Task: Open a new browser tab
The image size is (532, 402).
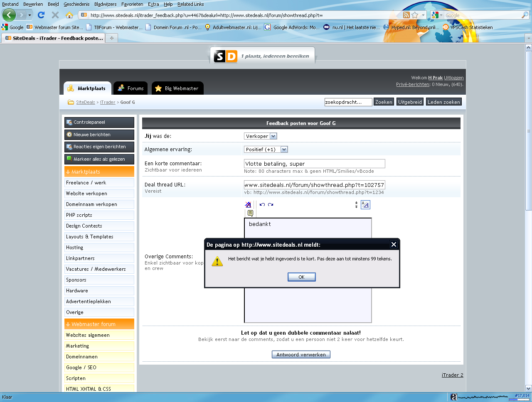Action: point(111,38)
